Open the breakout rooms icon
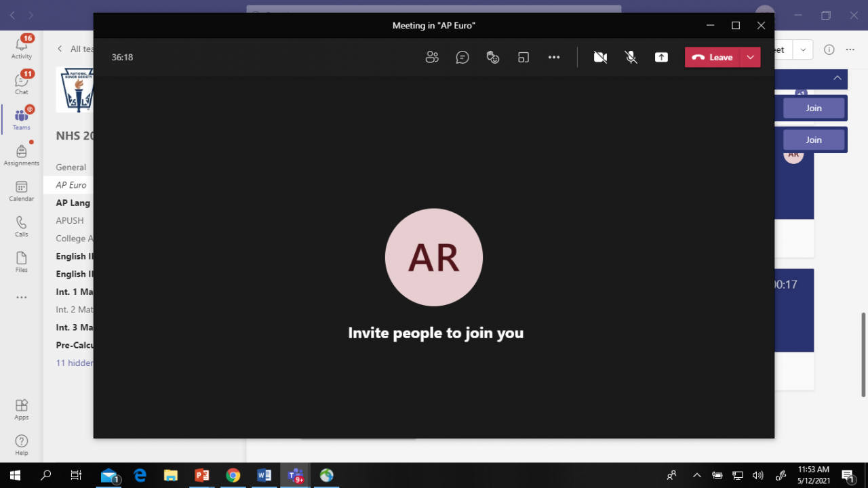The height and width of the screenshot is (488, 868). click(x=524, y=58)
